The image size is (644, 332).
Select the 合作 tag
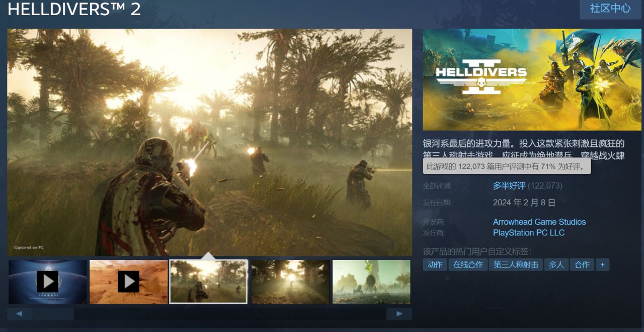[x=582, y=264]
